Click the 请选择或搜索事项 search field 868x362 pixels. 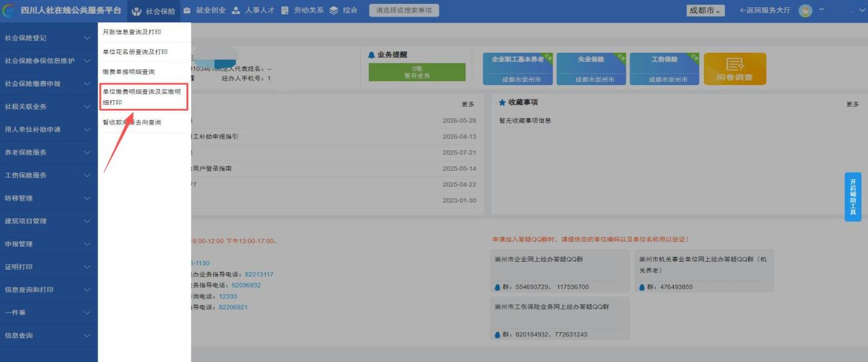tap(404, 11)
